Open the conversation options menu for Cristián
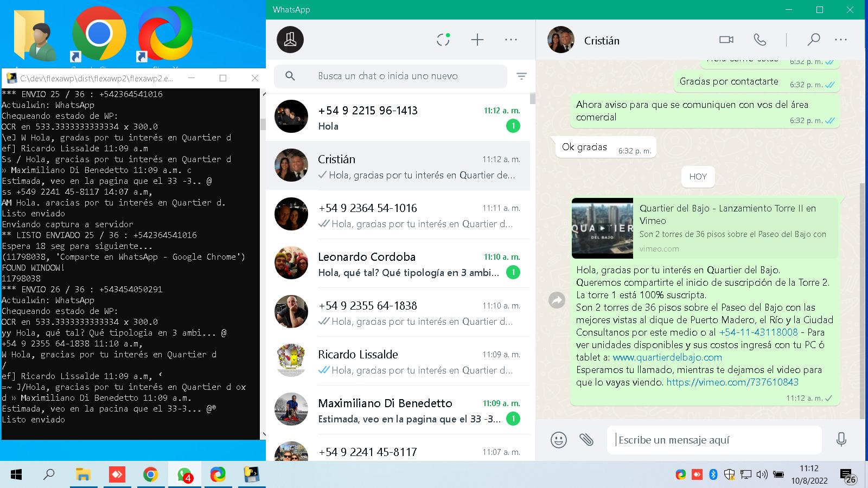 tap(841, 40)
